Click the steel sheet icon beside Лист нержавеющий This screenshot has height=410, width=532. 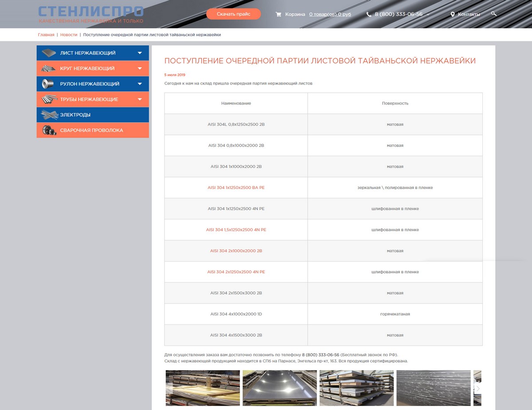click(49, 53)
